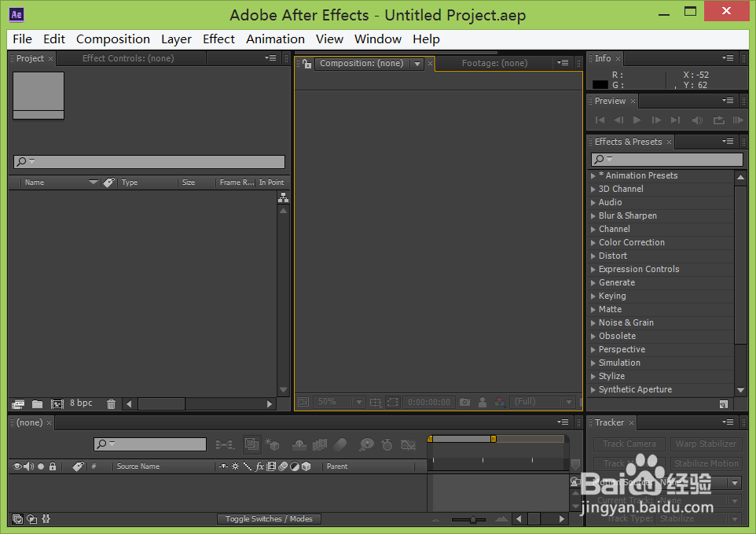Expand or collapse Layer Switches pane icon
Viewport: 756px width, 534px height.
click(17, 519)
